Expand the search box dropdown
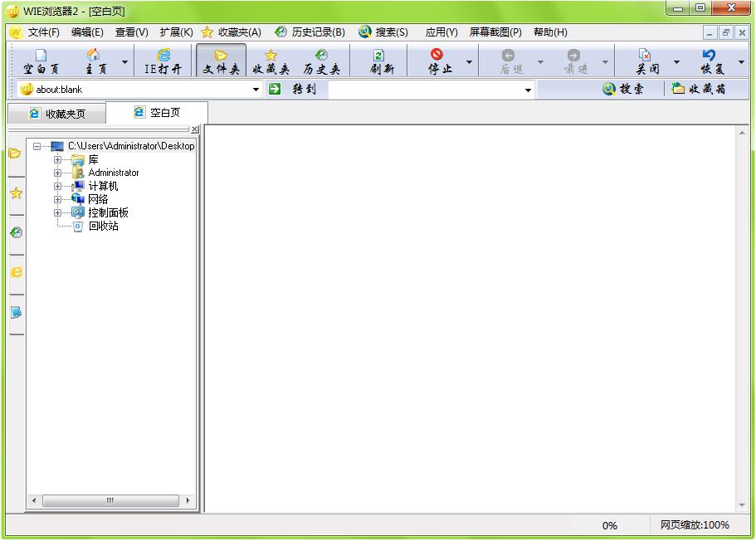The height and width of the screenshot is (541, 756). coord(529,90)
